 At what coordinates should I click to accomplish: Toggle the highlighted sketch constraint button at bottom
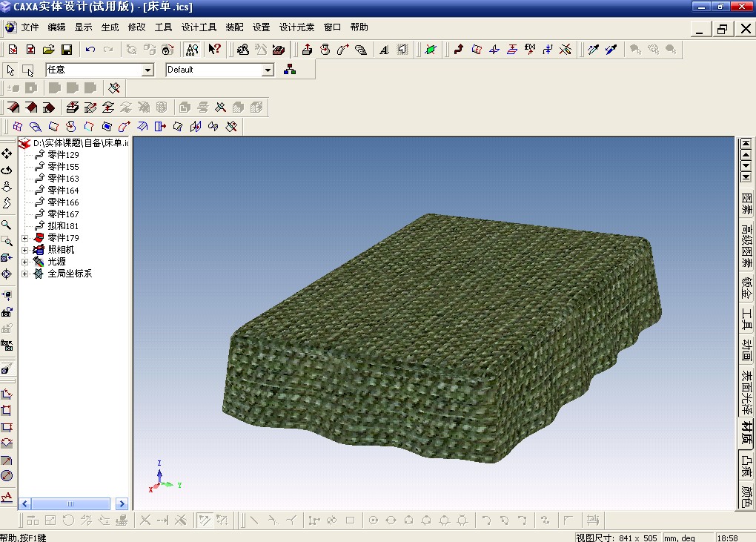coord(205,520)
